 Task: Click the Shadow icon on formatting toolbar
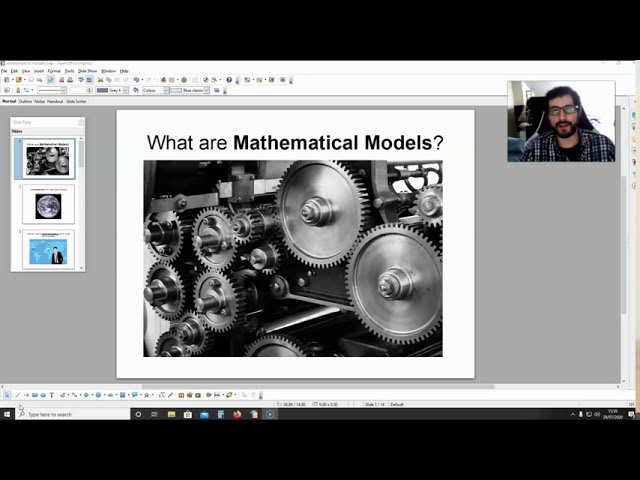(216, 90)
